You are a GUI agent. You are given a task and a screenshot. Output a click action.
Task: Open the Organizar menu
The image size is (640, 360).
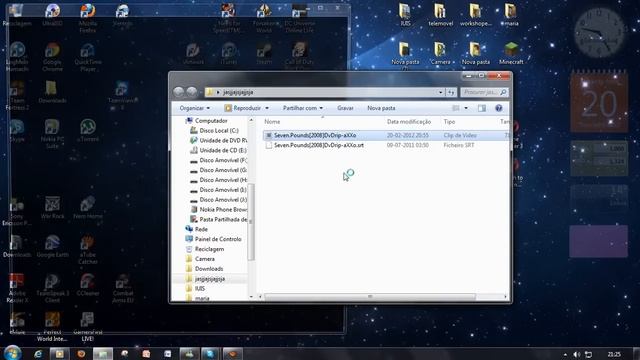pyautogui.click(x=195, y=108)
